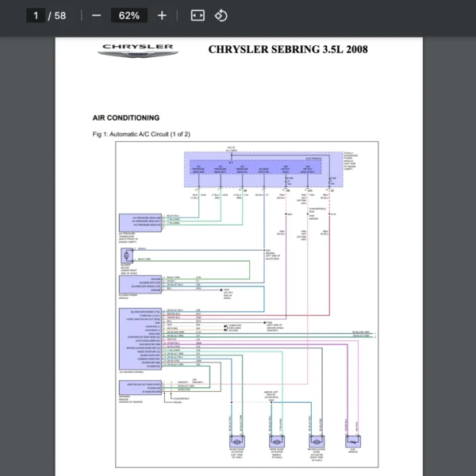Click the total page count 58
Image resolution: width=476 pixels, height=476 pixels.
(x=60, y=16)
